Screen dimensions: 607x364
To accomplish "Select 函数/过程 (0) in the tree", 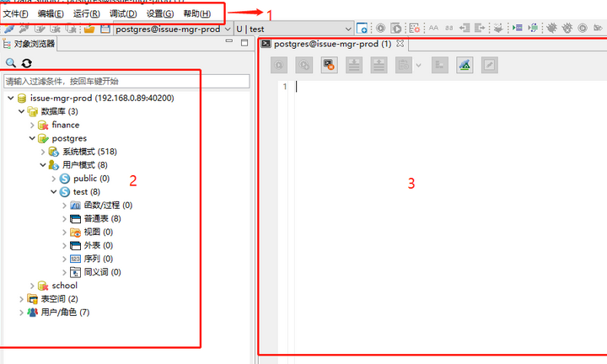I will click(108, 206).
